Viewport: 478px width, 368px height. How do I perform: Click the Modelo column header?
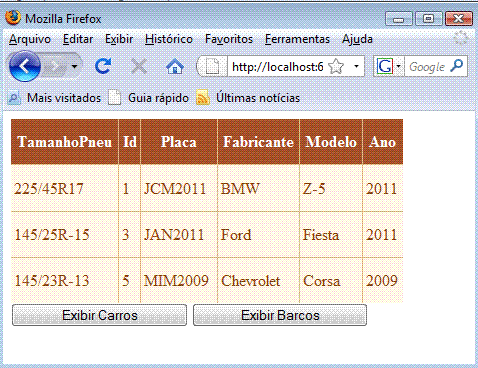[331, 142]
